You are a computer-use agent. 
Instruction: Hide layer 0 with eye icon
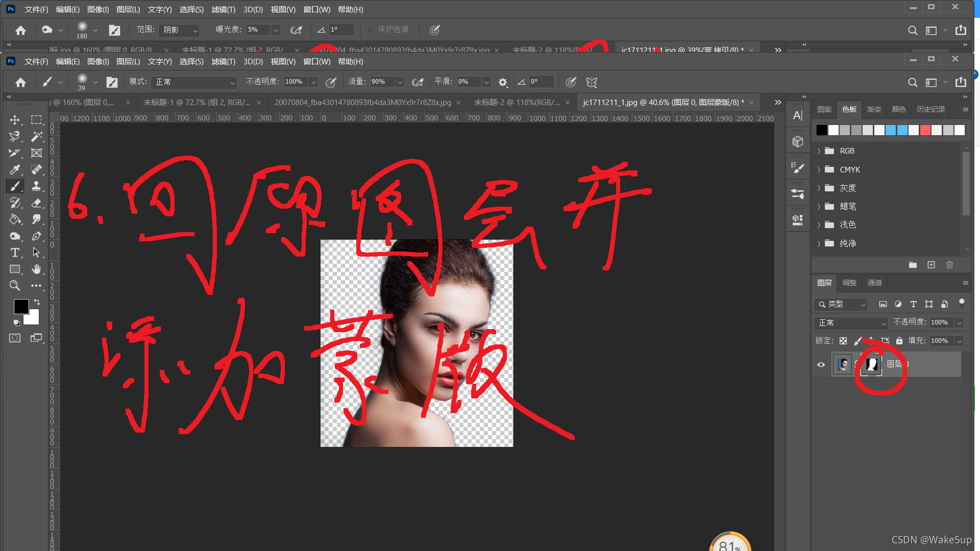pos(821,364)
